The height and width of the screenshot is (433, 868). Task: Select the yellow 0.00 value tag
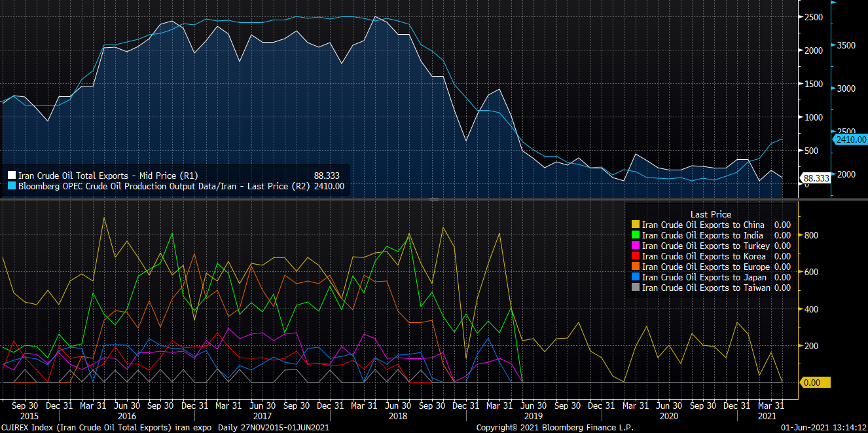coord(816,383)
